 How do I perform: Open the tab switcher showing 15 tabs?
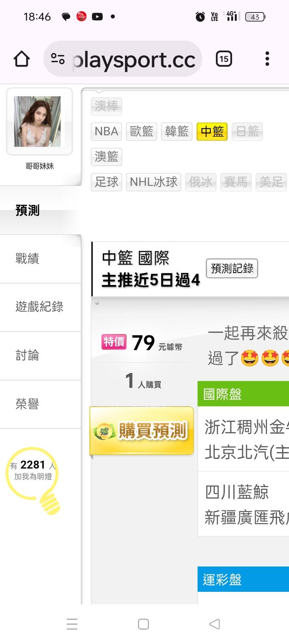[x=224, y=59]
